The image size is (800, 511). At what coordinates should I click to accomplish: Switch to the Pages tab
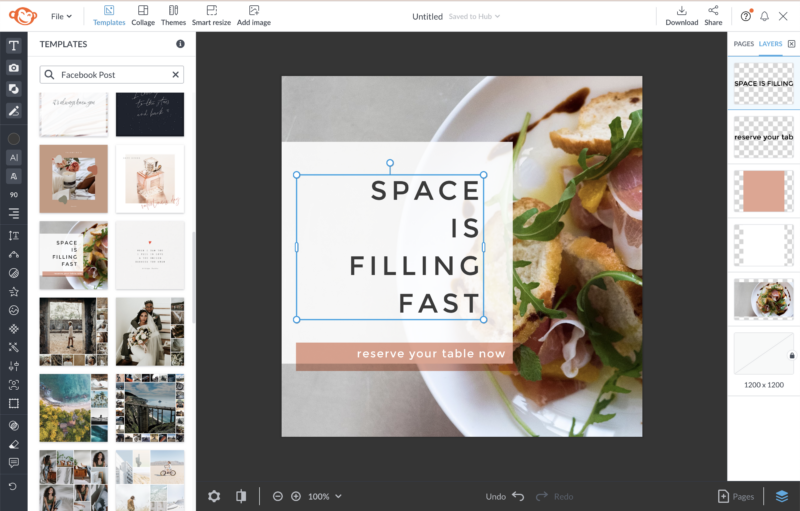743,44
